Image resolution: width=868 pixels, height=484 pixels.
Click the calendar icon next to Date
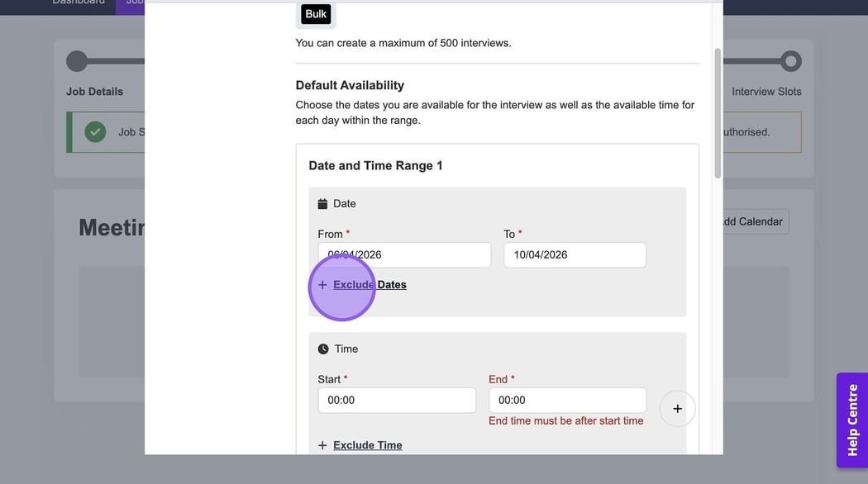point(322,204)
